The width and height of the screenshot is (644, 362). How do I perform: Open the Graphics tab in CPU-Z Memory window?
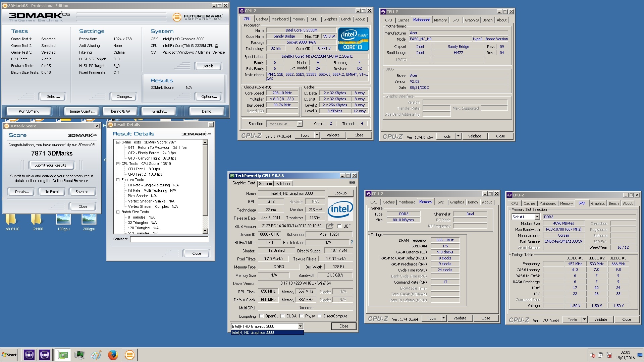click(457, 202)
